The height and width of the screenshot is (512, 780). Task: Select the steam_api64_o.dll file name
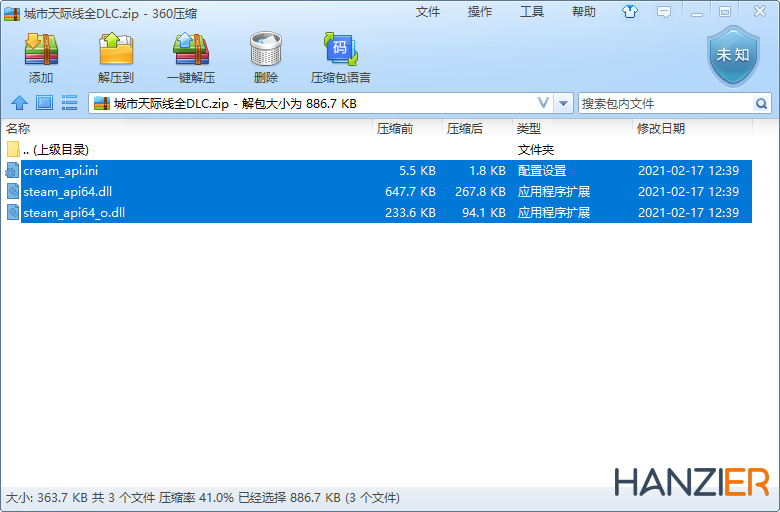[x=74, y=212]
